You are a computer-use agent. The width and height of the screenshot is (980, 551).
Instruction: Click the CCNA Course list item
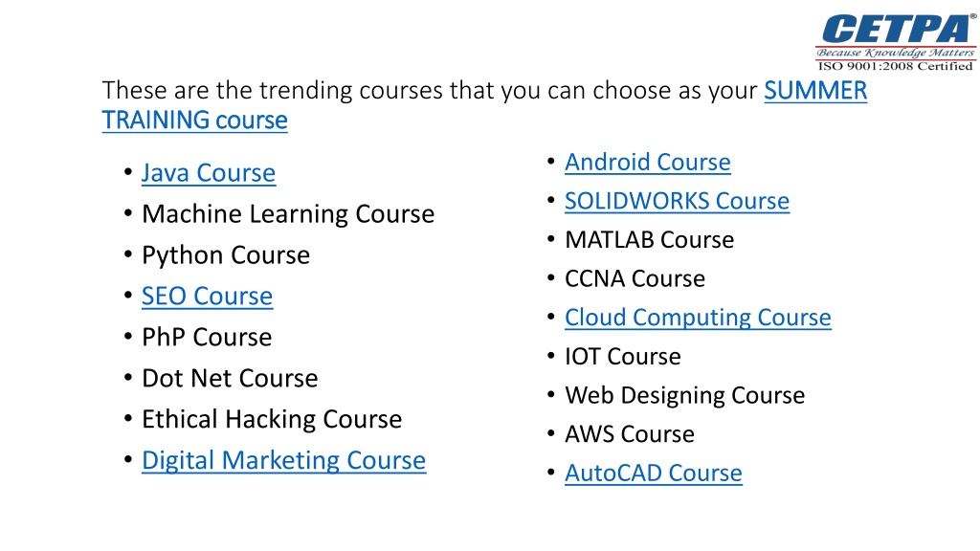coord(635,278)
